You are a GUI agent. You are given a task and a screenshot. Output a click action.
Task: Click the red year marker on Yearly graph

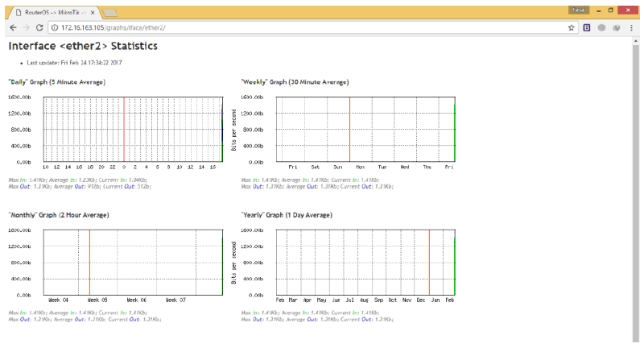[x=429, y=263]
